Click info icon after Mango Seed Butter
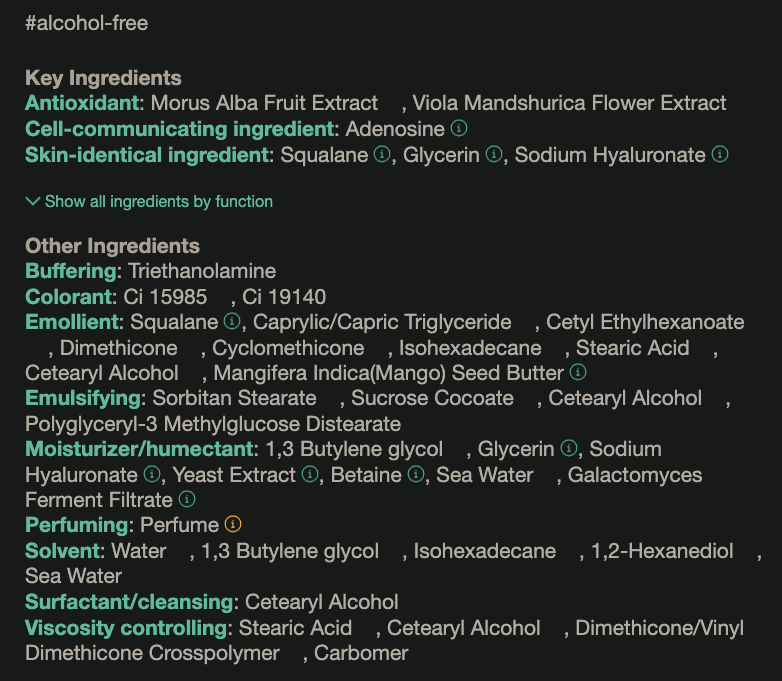The width and height of the screenshot is (782, 681). (577, 373)
